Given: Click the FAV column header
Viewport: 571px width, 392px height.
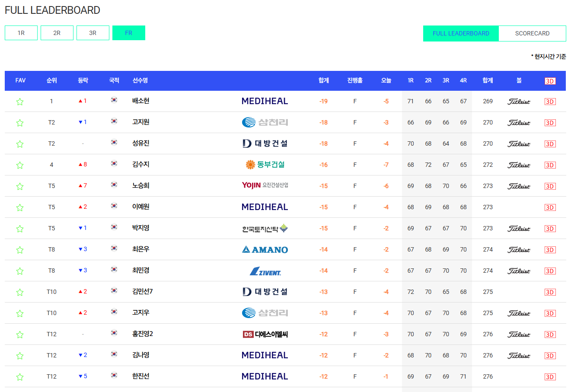Looking at the screenshot, I should pos(20,80).
